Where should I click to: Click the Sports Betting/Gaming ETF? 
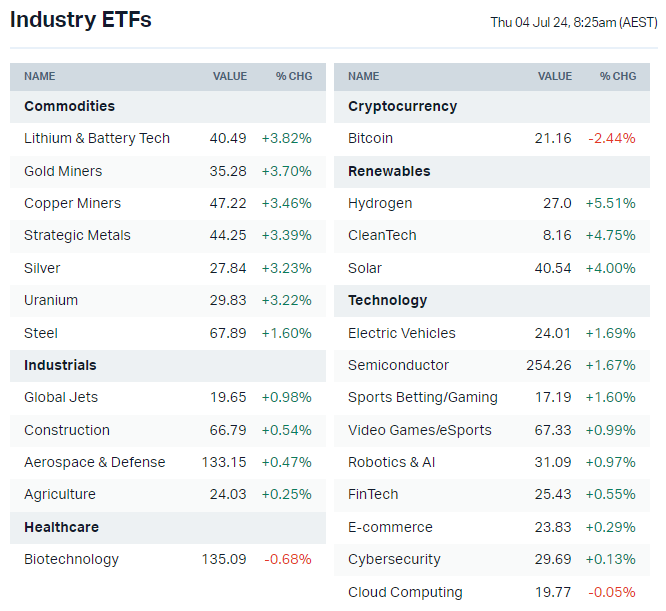(422, 397)
